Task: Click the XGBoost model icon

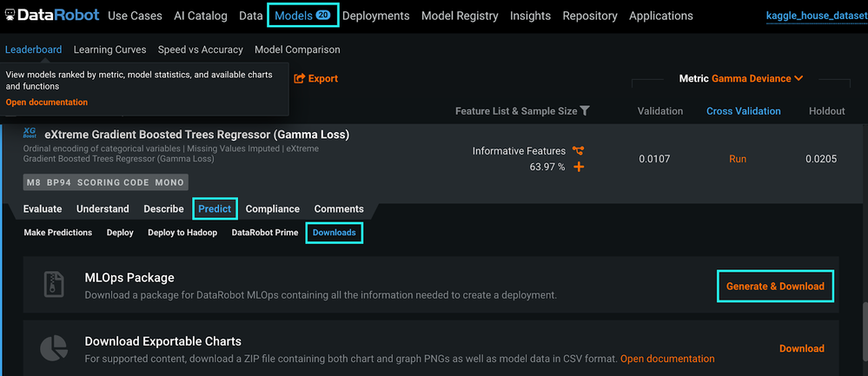Action: point(30,133)
